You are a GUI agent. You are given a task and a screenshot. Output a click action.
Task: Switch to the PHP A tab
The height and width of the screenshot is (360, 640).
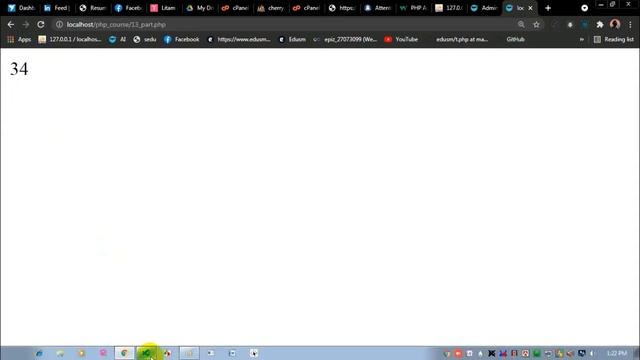pos(414,8)
